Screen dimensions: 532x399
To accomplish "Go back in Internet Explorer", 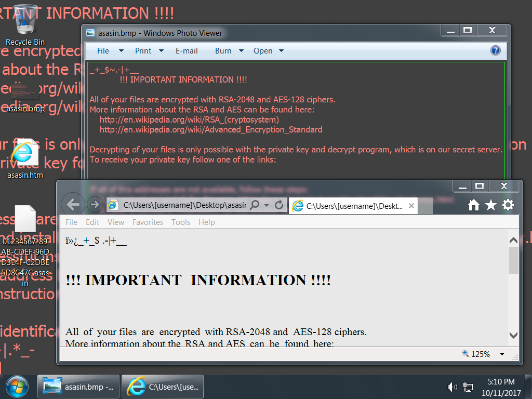I will pyautogui.click(x=73, y=205).
